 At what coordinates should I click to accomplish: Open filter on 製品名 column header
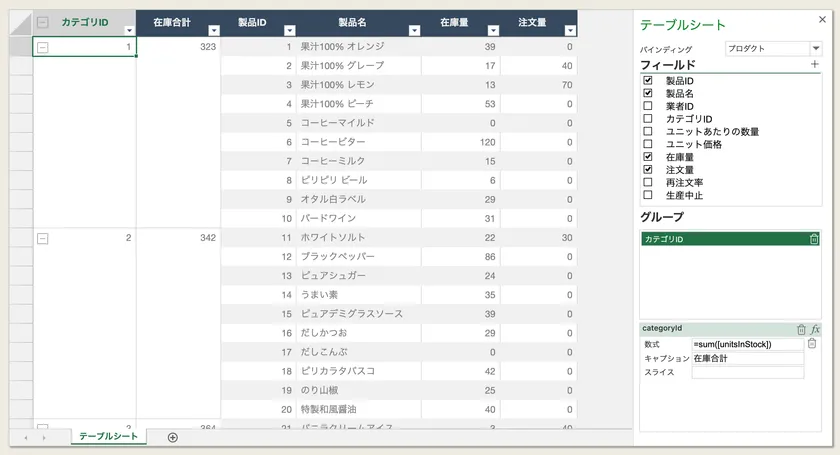point(414,31)
